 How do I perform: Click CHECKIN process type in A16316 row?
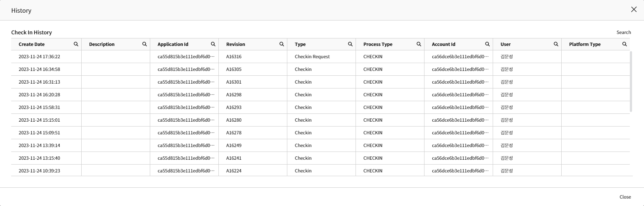pyautogui.click(x=390, y=57)
